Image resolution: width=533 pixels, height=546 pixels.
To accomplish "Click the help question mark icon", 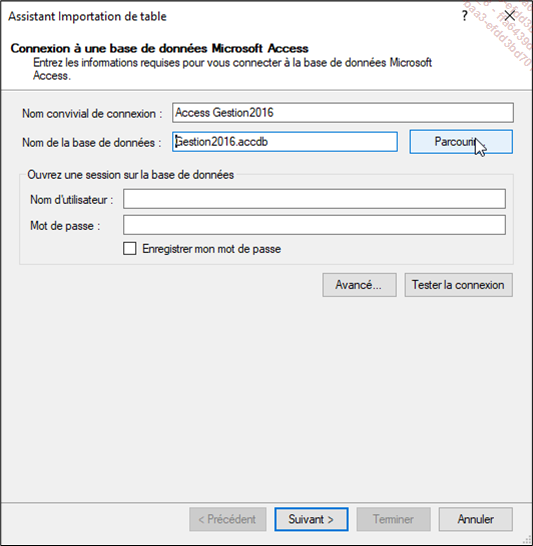I will 464,16.
